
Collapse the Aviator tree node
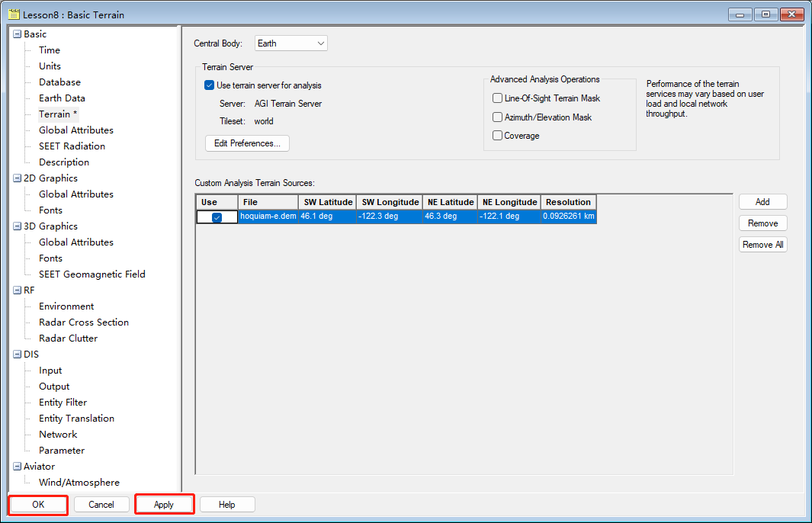[18, 467]
